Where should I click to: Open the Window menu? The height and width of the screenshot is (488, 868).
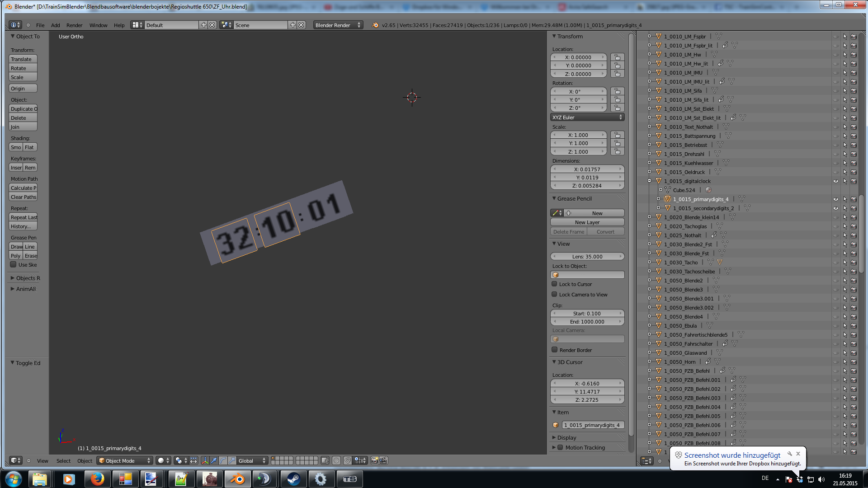pos(98,25)
